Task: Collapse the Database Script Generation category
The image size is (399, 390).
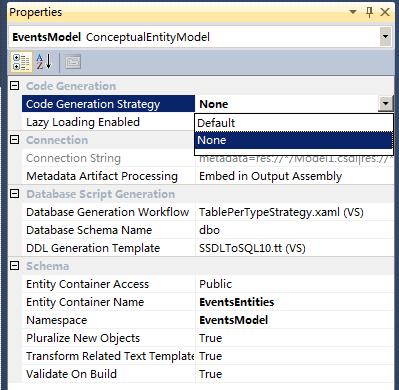Action: [14, 194]
